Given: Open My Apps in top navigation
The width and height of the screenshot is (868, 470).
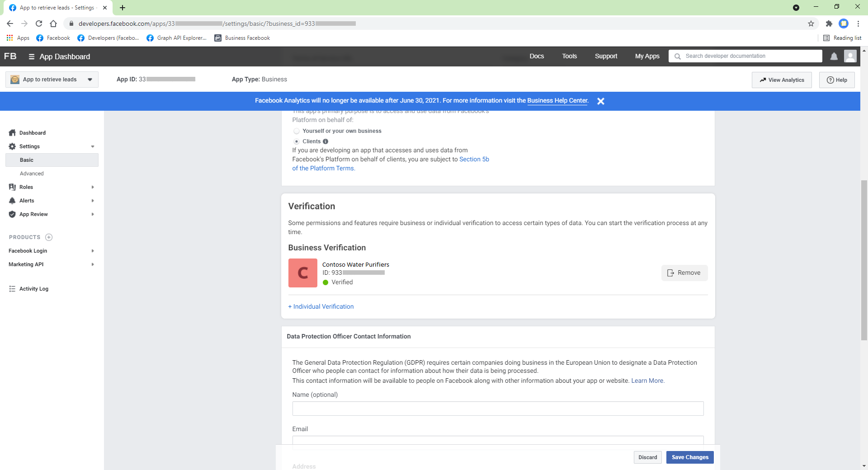Looking at the screenshot, I should click(647, 56).
